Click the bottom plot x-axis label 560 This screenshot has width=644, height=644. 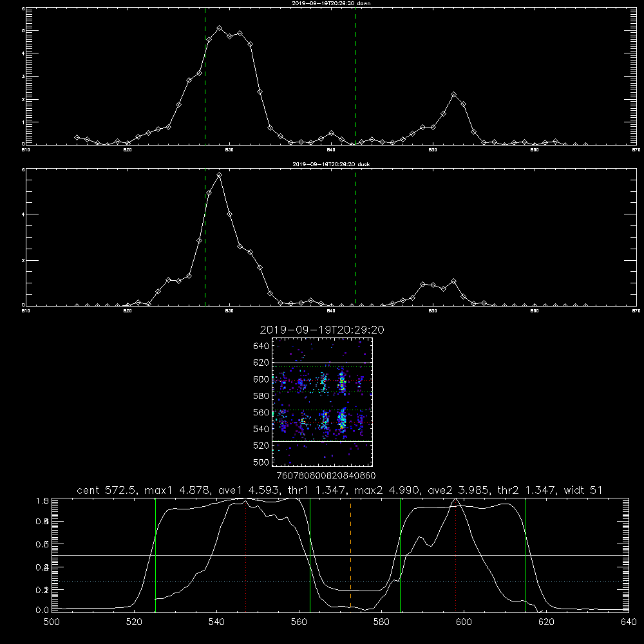pos(299,622)
